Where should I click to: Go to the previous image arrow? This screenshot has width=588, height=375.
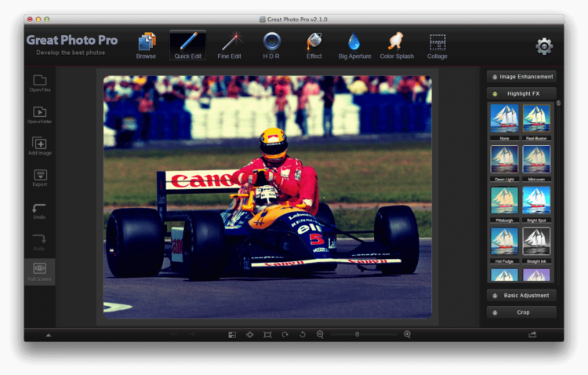click(x=174, y=334)
